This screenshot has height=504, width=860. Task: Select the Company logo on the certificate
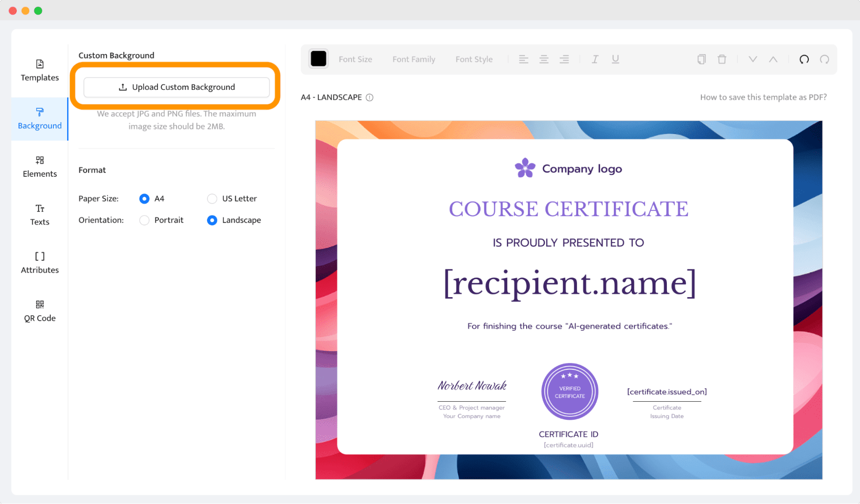tap(568, 168)
